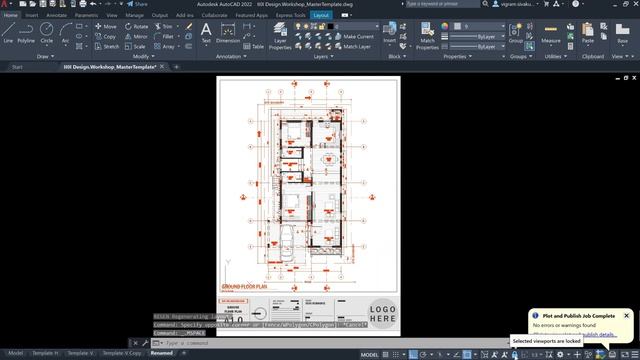The image size is (640, 360).
Task: Select the Trim tool
Action: 164,26
